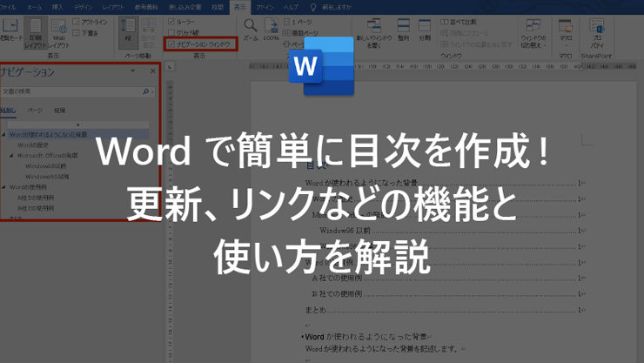Collapse the 'Microsoft Officeの発展' heading arrow

(11, 156)
